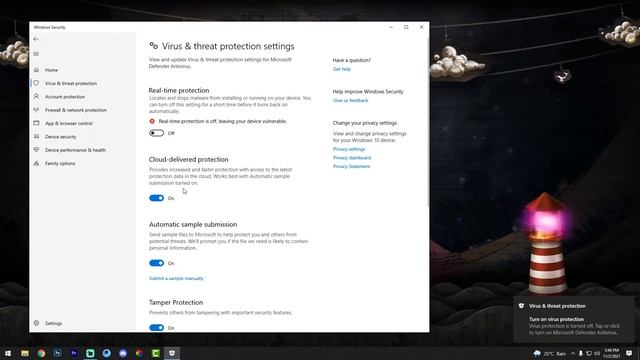Viewport: 640px width, 360px height.
Task: Click the Turn on virus protection notification
Action: click(574, 320)
